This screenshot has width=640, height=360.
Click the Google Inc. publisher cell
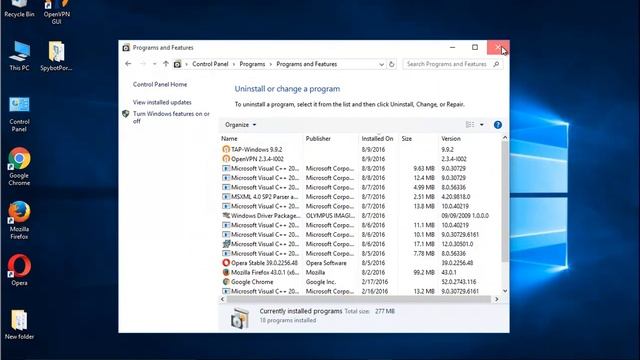click(x=320, y=282)
